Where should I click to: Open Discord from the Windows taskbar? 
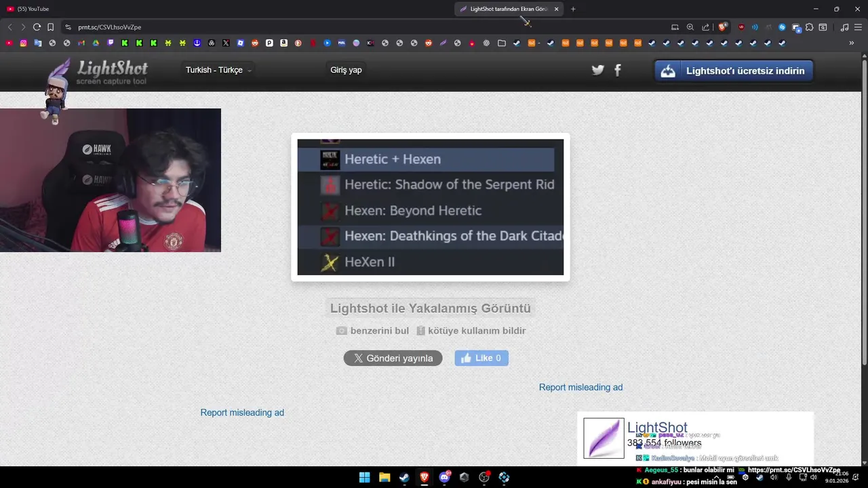pos(444,477)
